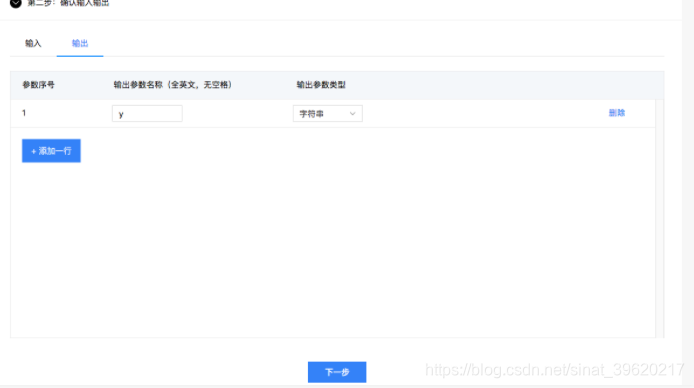Switch to the 输入 tab
Viewport: 694px width, 388px height.
(x=33, y=43)
